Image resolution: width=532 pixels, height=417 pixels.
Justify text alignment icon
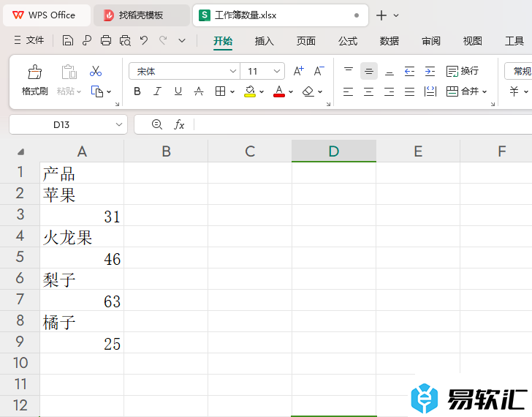(409, 91)
